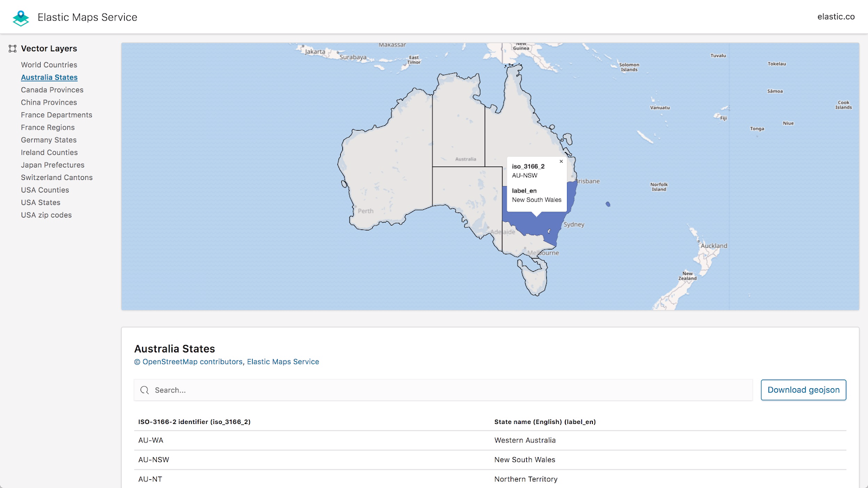Viewport: 868px width, 488px height.
Task: Click Sydney label on the map
Action: point(574,224)
